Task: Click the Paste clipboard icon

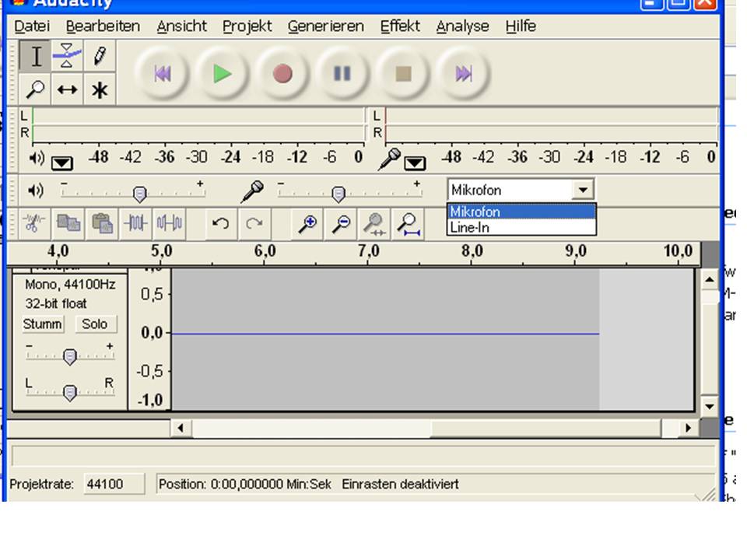Action: (103, 223)
